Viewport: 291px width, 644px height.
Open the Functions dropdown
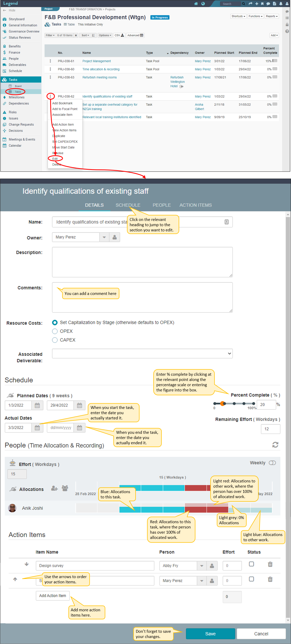[x=255, y=16]
